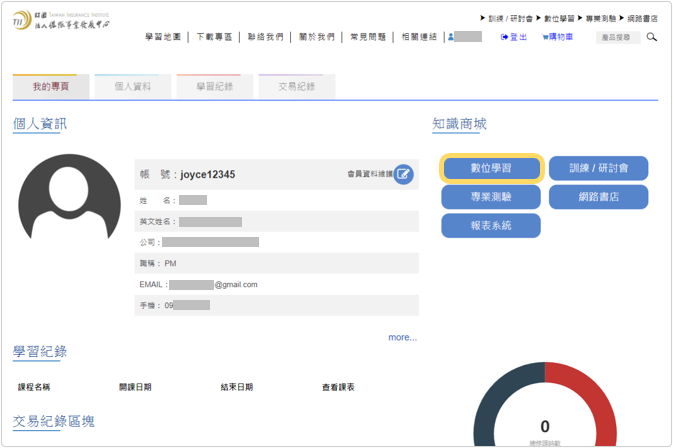
Task: Open the 學習紀錄 tab
Action: [214, 87]
